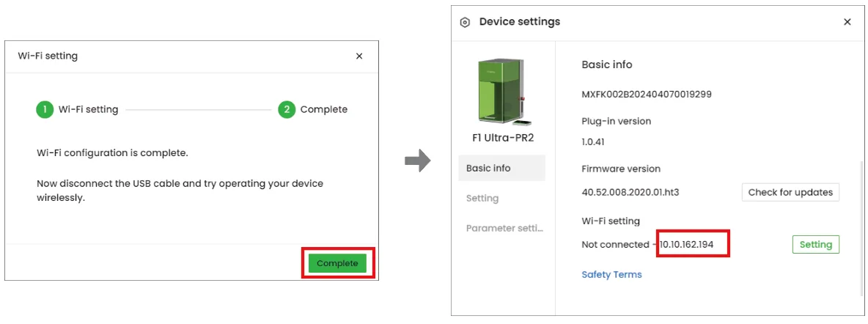Click the Device settings hexagon icon
This screenshot has width=868, height=324.
coord(465,22)
